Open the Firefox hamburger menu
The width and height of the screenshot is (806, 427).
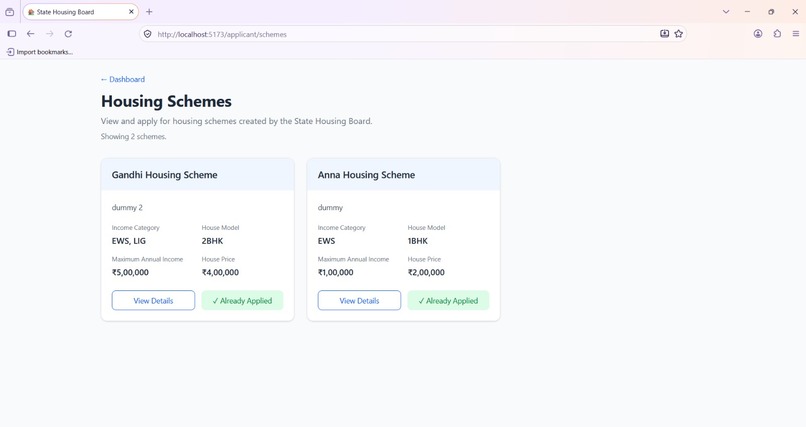(795, 34)
